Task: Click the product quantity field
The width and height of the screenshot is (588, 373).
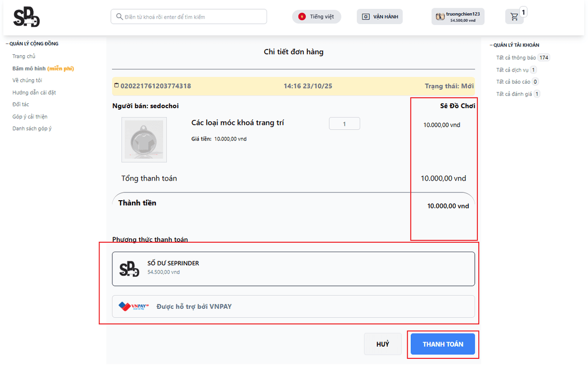Action: (x=344, y=124)
